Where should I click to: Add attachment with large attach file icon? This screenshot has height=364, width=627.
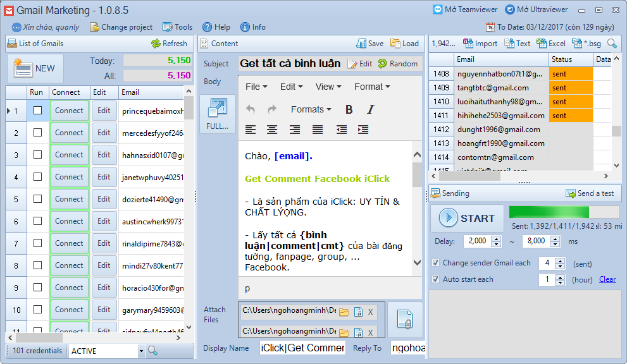click(x=405, y=320)
